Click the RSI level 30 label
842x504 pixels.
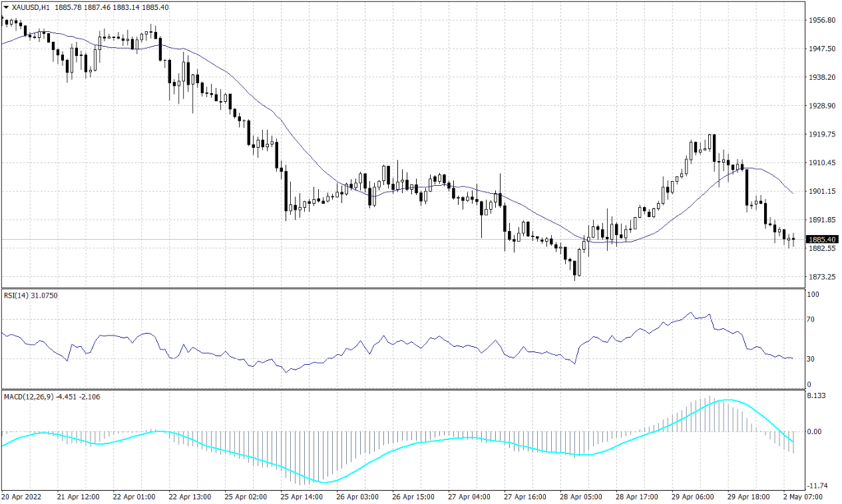[812, 360]
